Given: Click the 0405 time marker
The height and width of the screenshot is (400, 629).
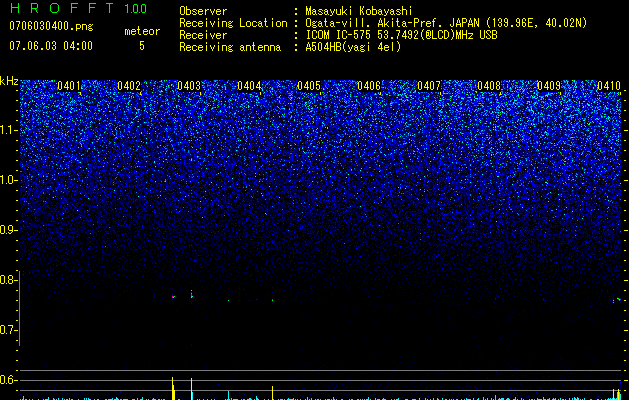Looking at the screenshot, I should [x=309, y=86].
